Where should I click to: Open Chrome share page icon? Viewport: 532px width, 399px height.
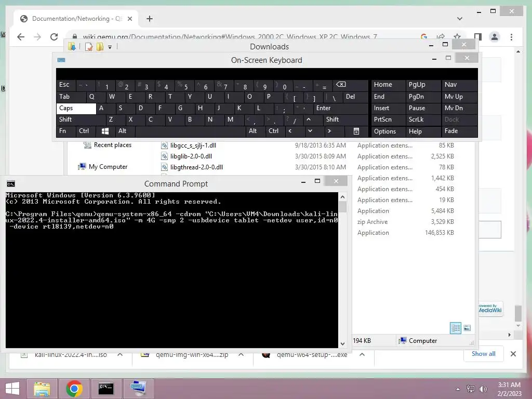[x=441, y=37]
